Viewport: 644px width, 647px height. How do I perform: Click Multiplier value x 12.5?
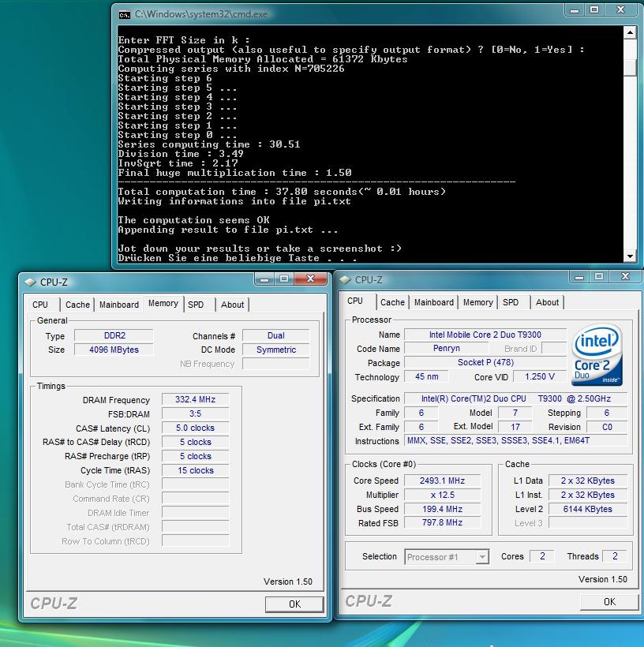[442, 495]
